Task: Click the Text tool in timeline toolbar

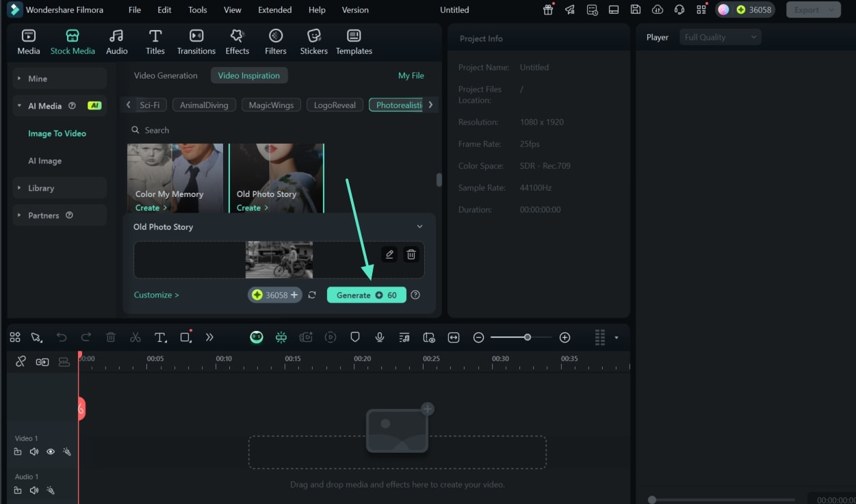Action: [x=160, y=337]
